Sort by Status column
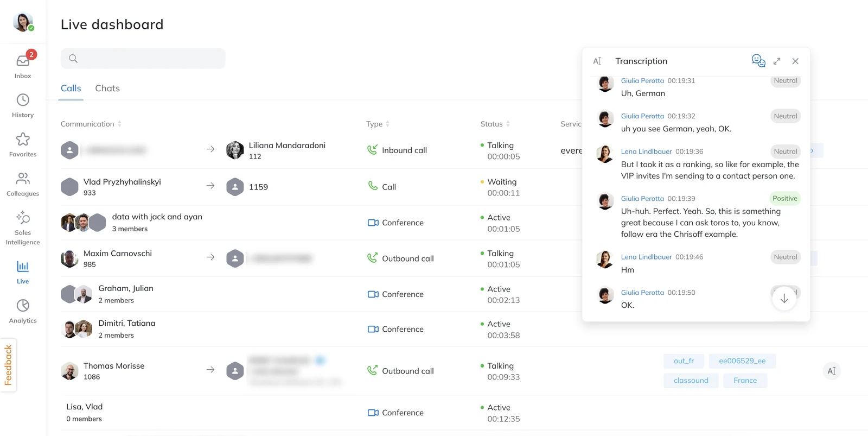 [x=508, y=124]
